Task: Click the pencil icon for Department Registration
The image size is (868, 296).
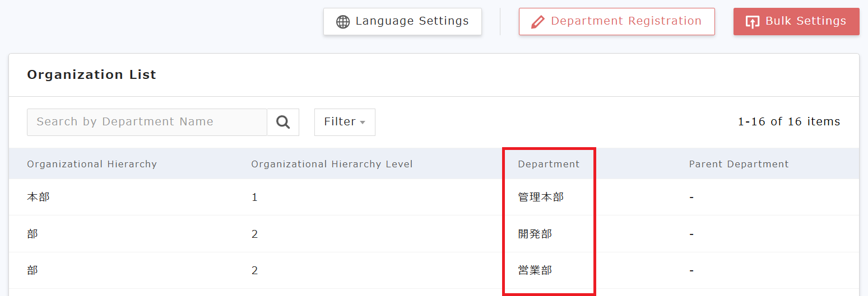Action: tap(537, 22)
